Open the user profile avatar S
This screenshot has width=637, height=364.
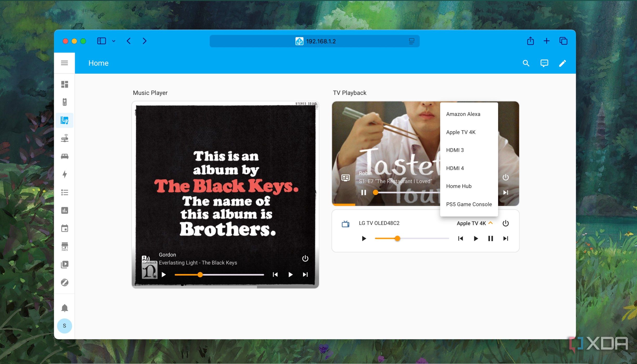65,326
